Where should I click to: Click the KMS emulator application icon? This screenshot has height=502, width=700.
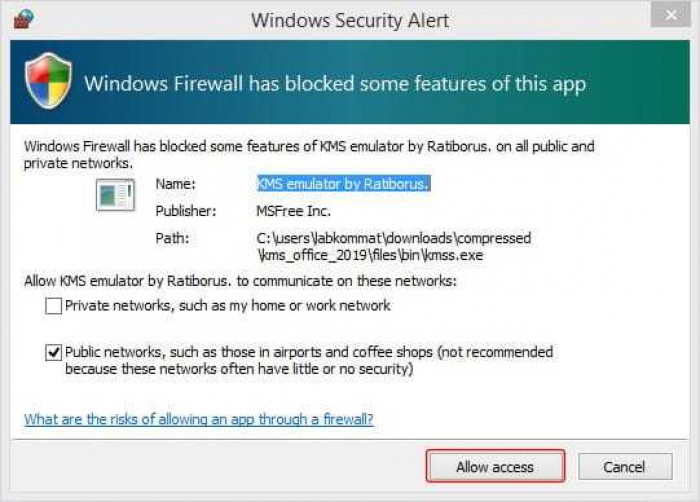tap(115, 195)
